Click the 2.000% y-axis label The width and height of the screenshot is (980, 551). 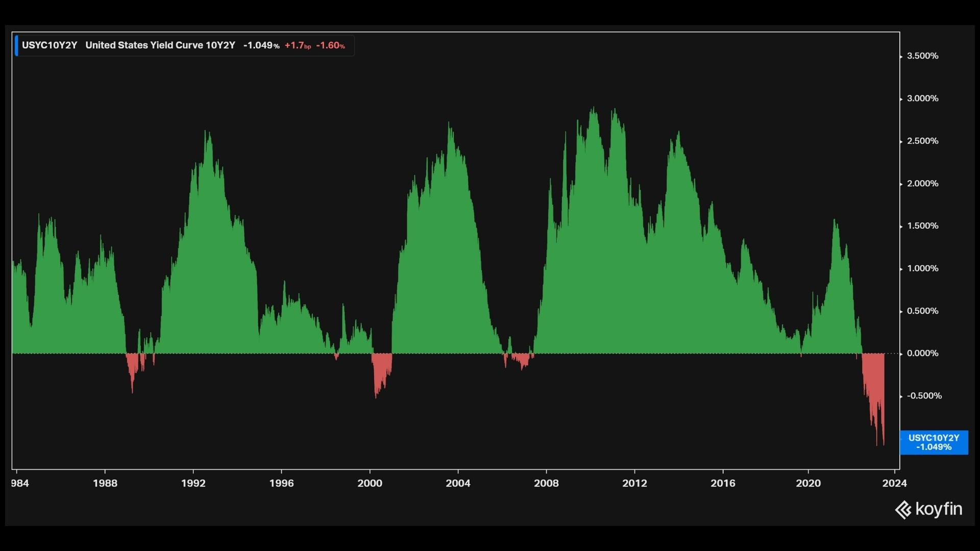922,184
